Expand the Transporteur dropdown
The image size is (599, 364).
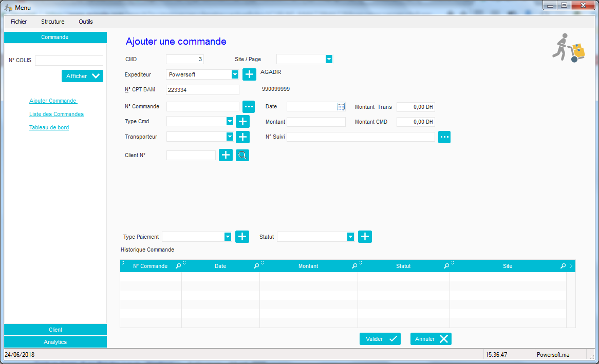230,137
